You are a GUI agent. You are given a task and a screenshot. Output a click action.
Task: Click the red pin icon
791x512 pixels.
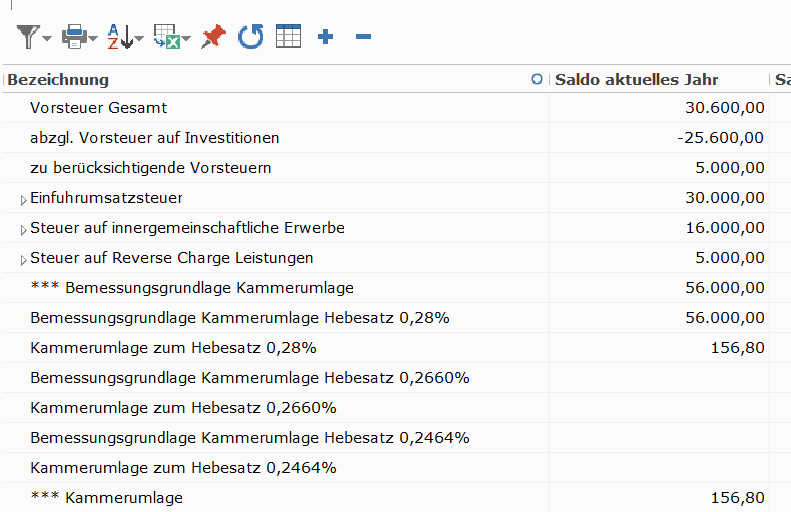pos(213,37)
